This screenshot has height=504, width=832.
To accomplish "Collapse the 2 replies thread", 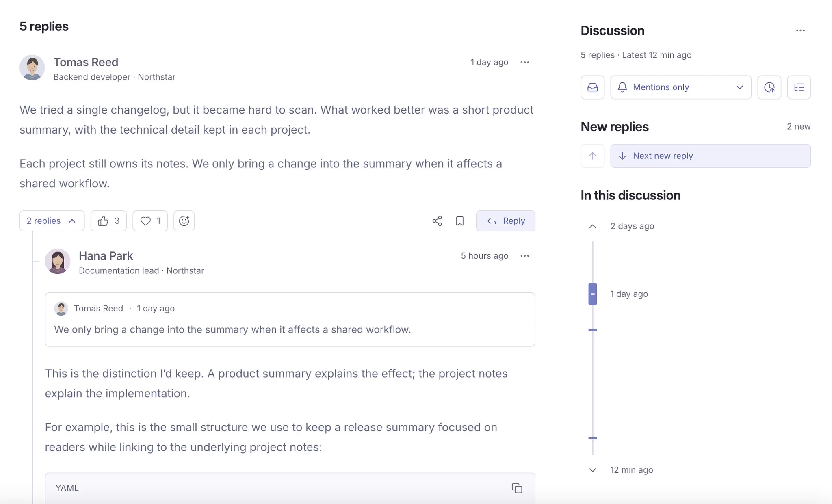I will (52, 221).
